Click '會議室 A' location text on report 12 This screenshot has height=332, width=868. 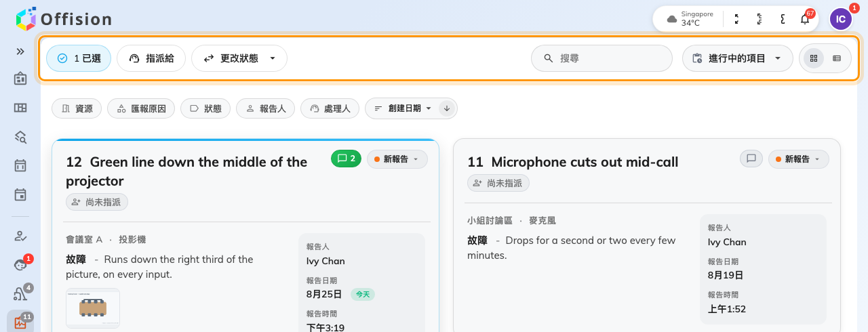coord(84,239)
